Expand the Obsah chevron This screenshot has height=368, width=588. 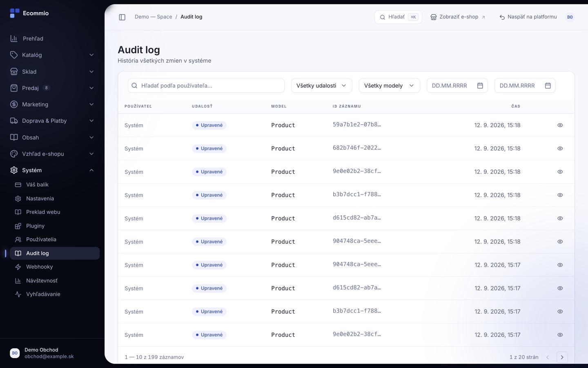point(91,137)
